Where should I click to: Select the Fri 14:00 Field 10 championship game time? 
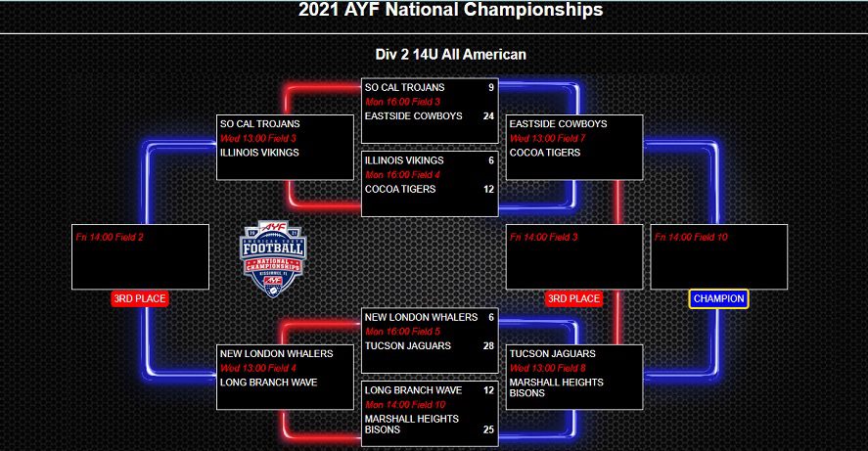pyautogui.click(x=691, y=237)
